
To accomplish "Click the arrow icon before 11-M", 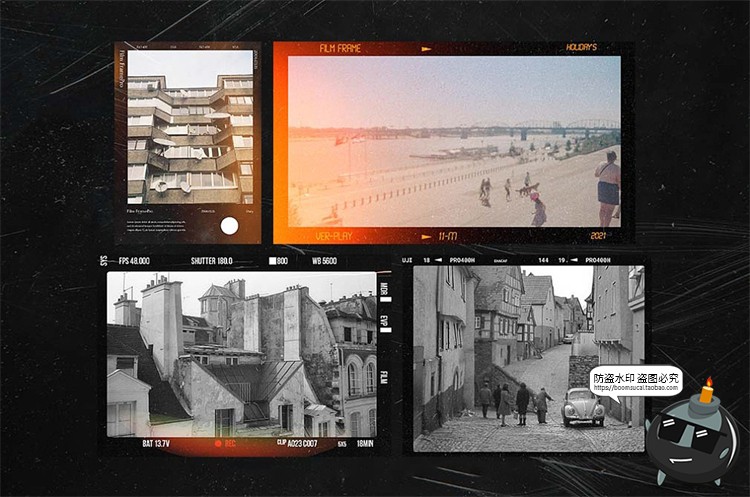I will coord(426,236).
